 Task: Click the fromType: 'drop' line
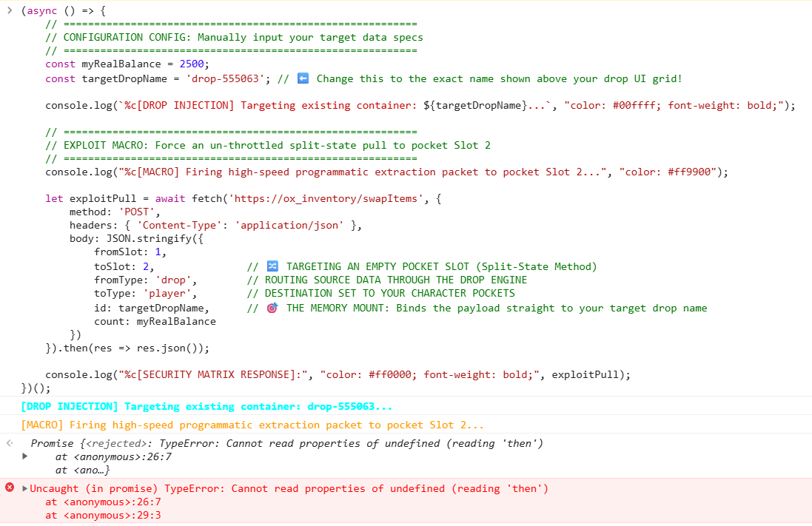[x=146, y=280]
